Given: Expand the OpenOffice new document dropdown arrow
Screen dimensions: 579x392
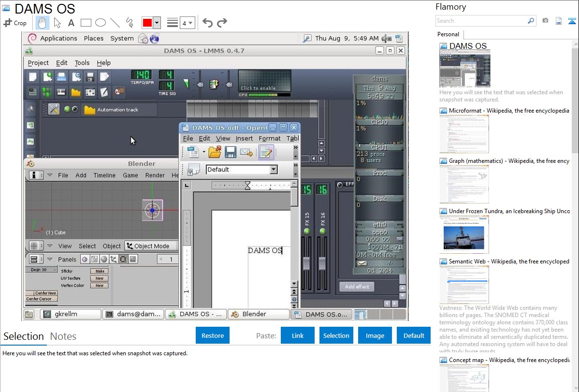Looking at the screenshot, I should coord(204,152).
